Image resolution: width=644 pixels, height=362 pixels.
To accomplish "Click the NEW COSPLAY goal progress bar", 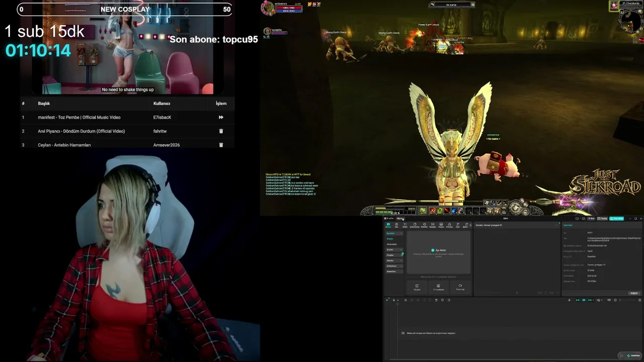I will (125, 9).
